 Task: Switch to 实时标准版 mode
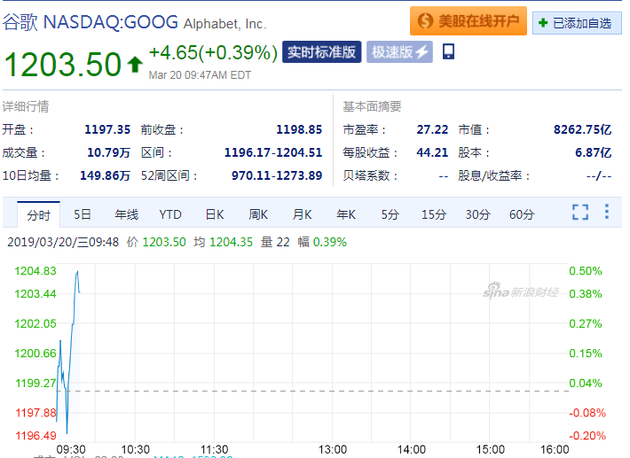(321, 52)
